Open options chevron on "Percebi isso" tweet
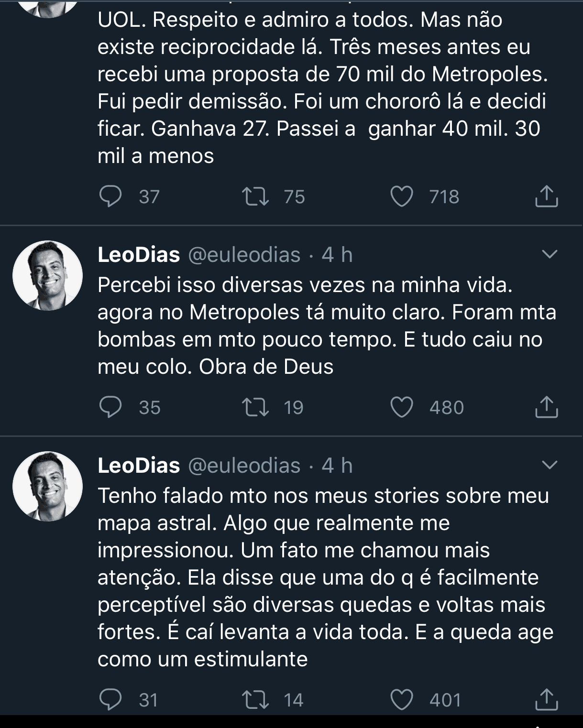The width and height of the screenshot is (583, 728). pos(550,254)
